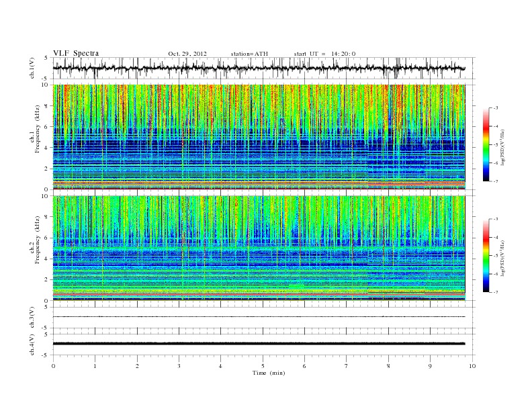The height and width of the screenshot is (411, 532).
Task: Click the "Time (min)" x-axis label
Action: click(x=269, y=373)
